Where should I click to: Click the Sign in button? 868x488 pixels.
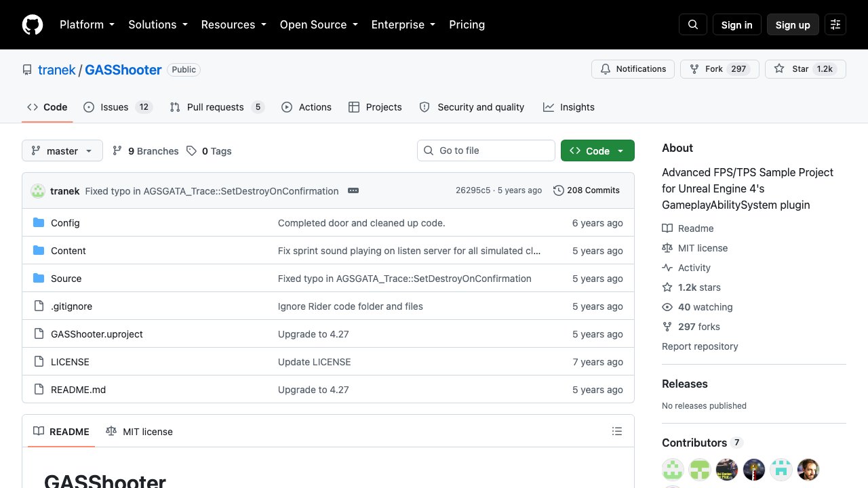click(737, 25)
